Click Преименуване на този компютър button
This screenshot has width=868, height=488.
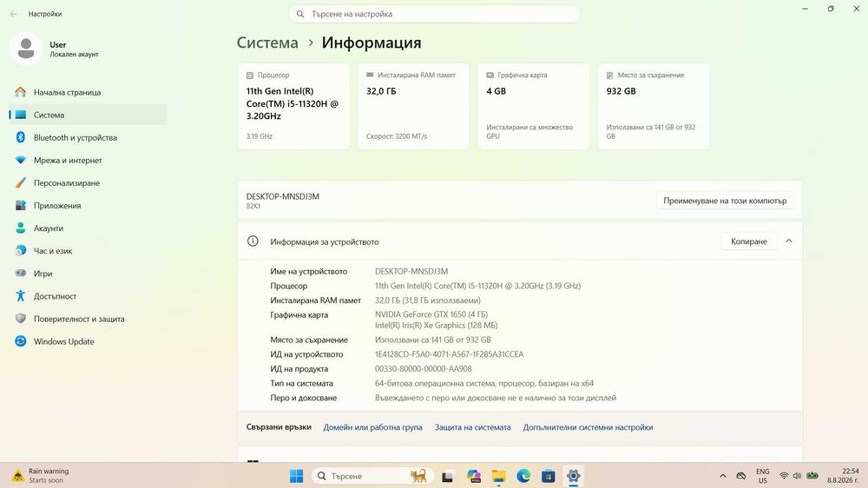pos(725,201)
